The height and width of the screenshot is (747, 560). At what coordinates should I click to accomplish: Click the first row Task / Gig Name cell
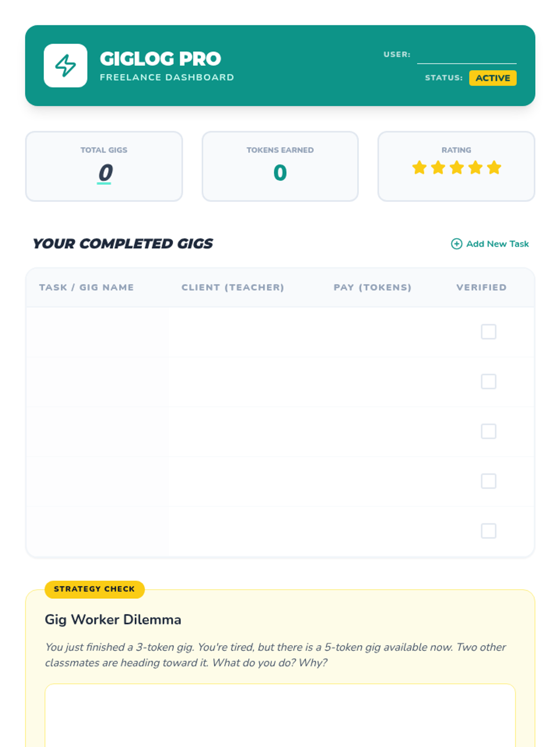pyautogui.click(x=98, y=332)
